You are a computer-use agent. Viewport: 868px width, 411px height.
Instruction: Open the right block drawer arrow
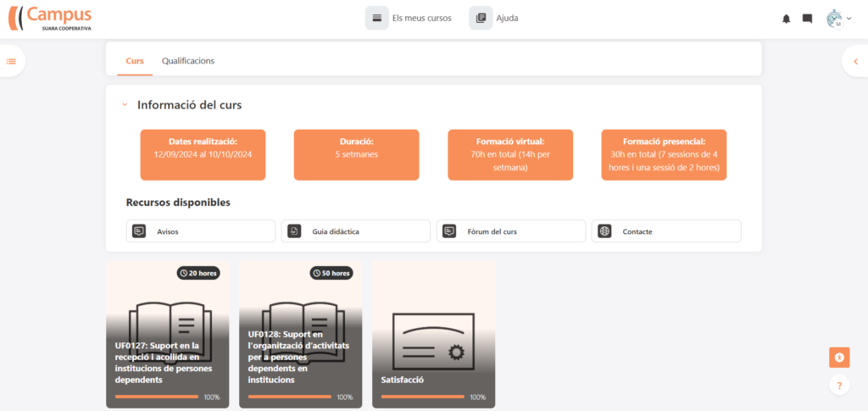pos(855,61)
